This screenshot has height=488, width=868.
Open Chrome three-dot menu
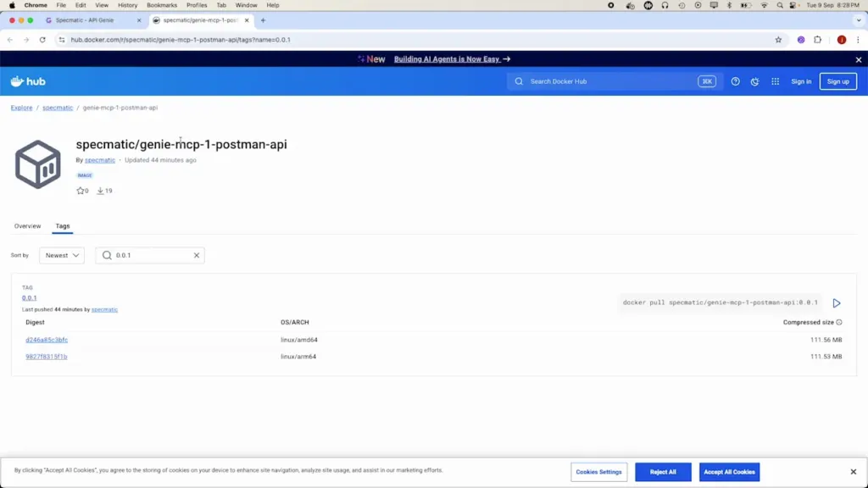858,40
